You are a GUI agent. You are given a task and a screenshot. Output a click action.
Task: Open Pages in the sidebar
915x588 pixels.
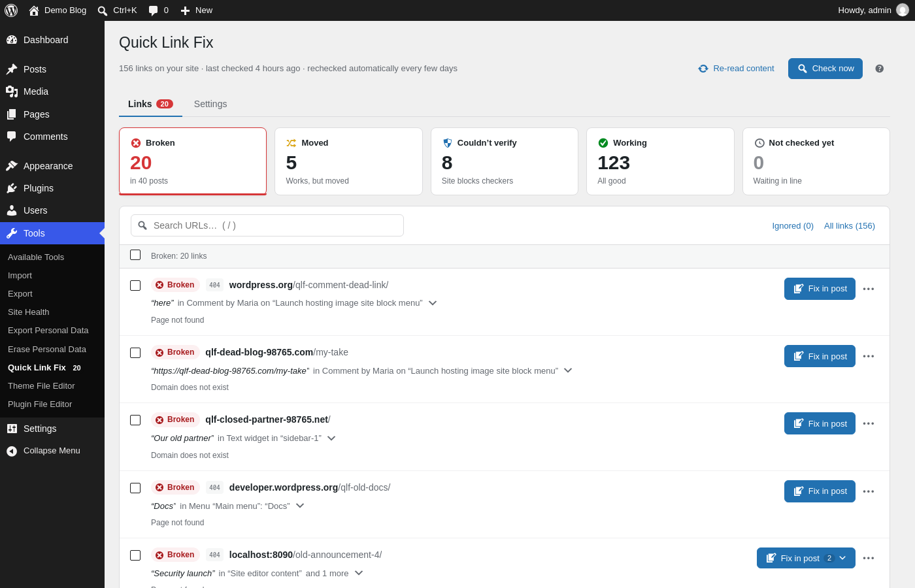[52, 114]
